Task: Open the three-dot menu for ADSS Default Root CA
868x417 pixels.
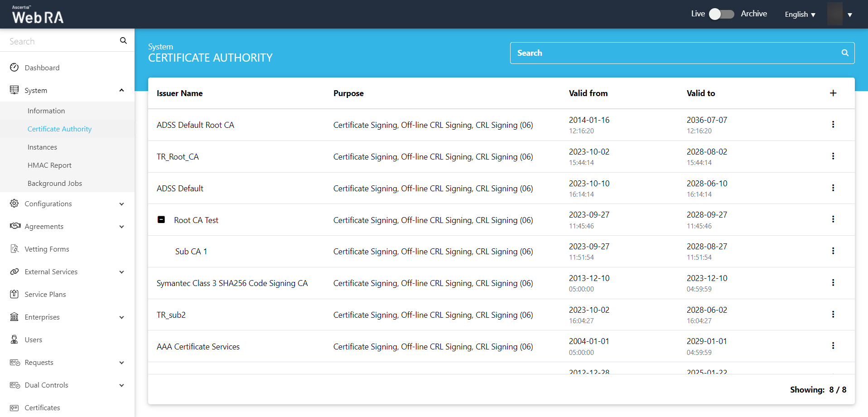Action: [833, 125]
